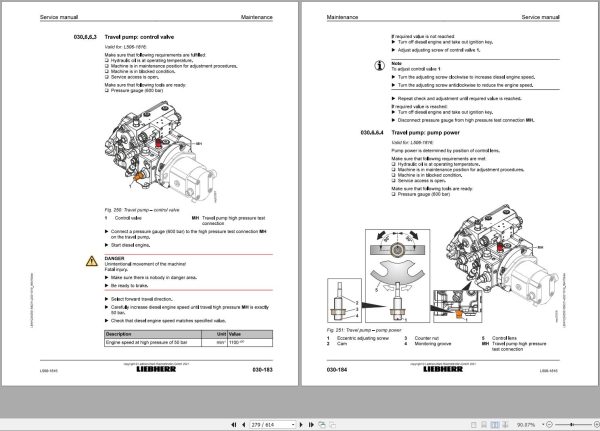600x431 pixels.
Task: Enable continuous page scrolling view
Action: coord(484,424)
